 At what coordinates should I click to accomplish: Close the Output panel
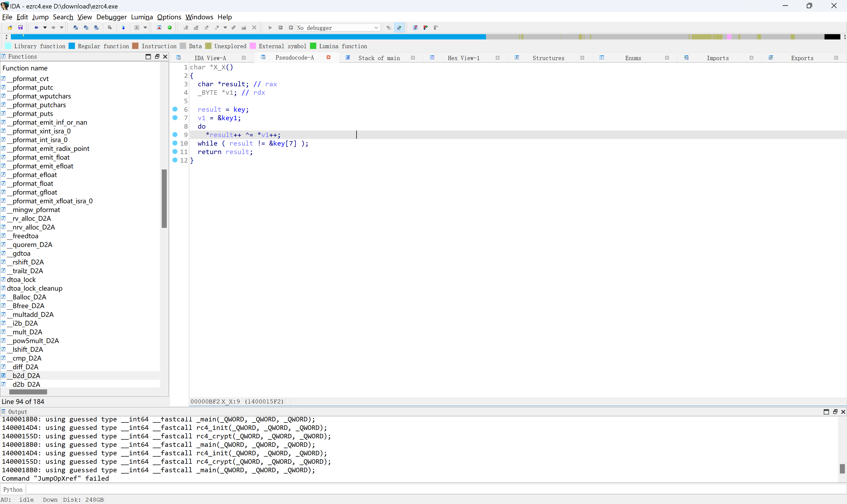[x=843, y=412]
